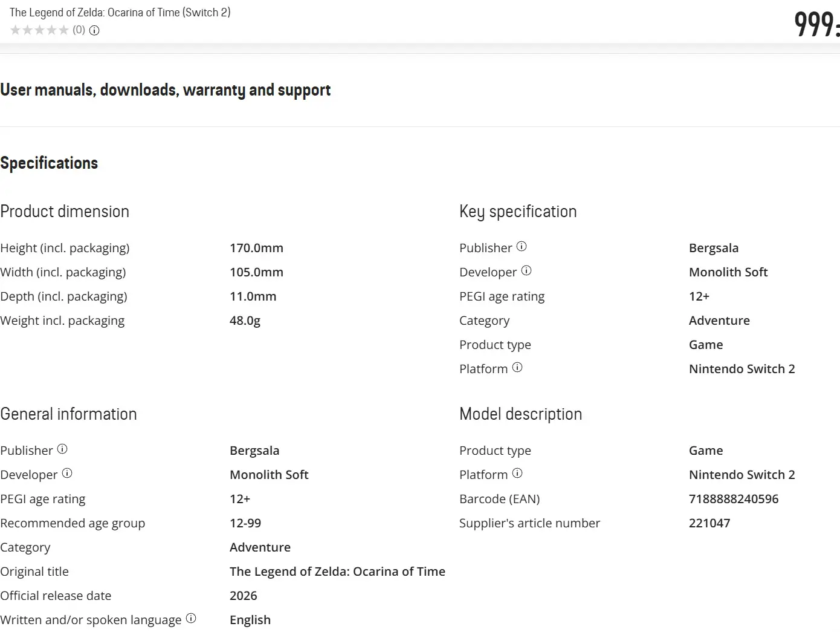Click the Original title value text
This screenshot has width=840, height=632.
tap(337, 572)
